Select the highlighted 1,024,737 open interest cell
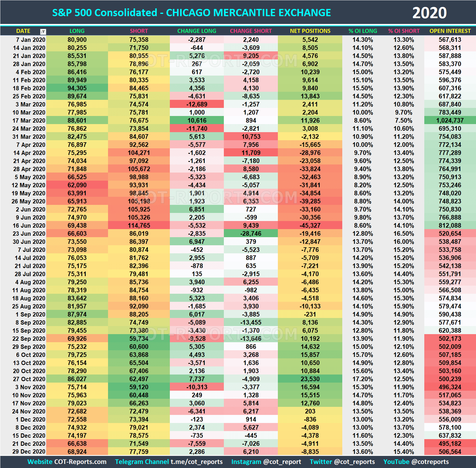 (x=450, y=120)
